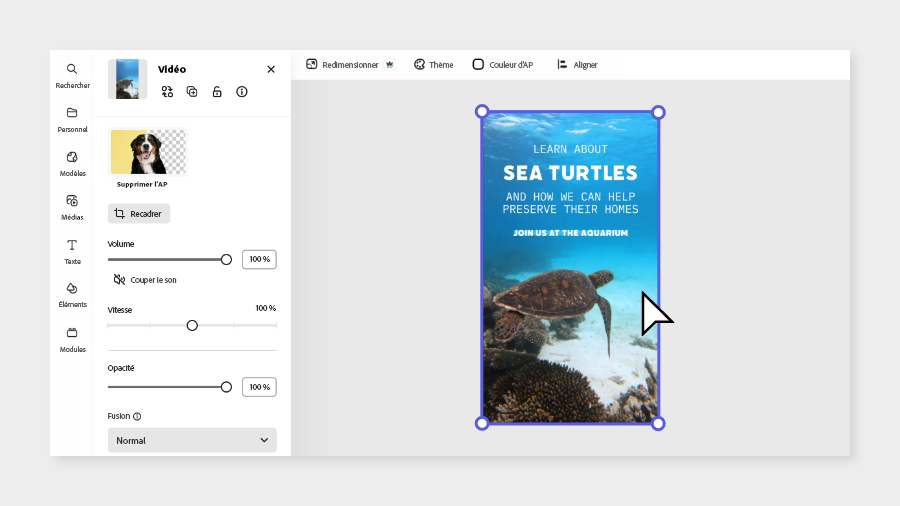Click the Fusion info icon

click(137, 417)
